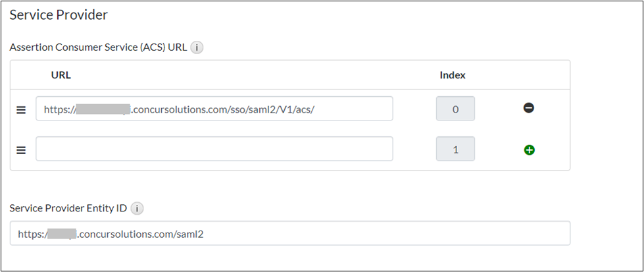Screen dimensions: 644x272
Task: Click the Assertion Consumer Service (ACS) URL label
Action: [x=98, y=47]
